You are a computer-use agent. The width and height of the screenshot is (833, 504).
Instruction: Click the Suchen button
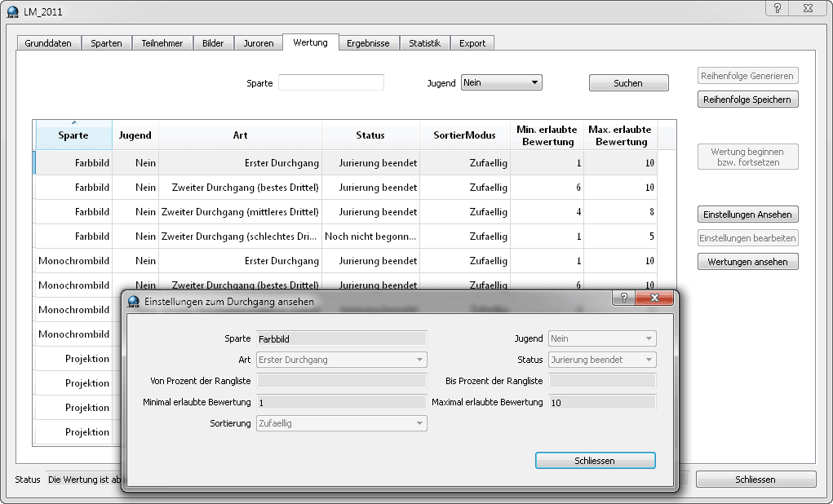[x=628, y=83]
